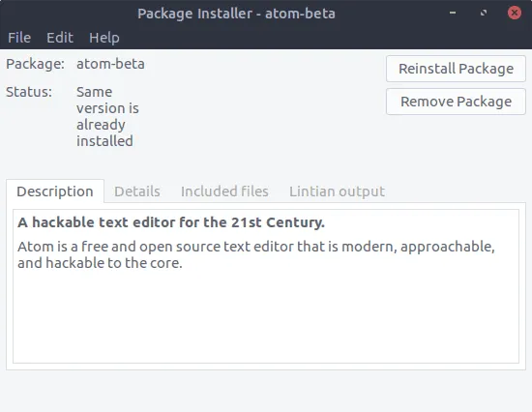Click the Remove Package button

click(x=456, y=102)
